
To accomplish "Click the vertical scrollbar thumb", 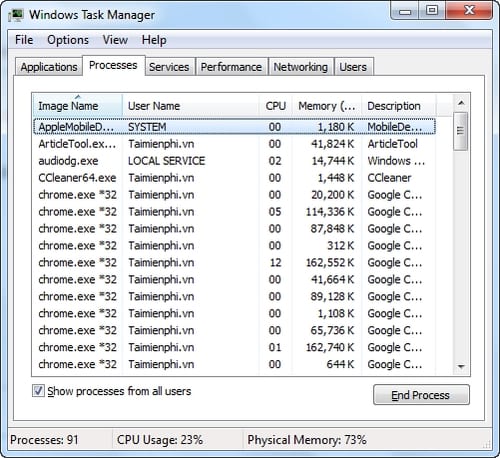I will [461, 131].
